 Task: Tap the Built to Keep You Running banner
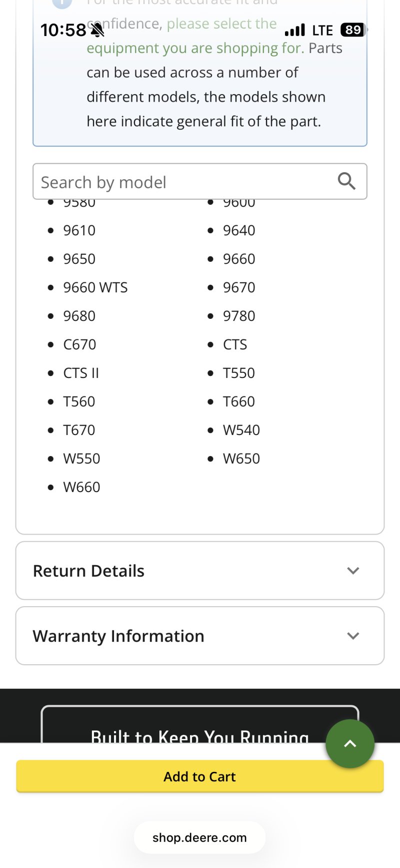point(200,724)
